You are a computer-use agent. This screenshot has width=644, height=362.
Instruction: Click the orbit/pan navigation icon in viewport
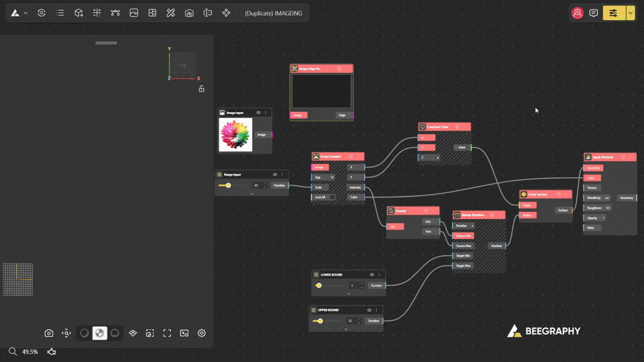coord(66,334)
